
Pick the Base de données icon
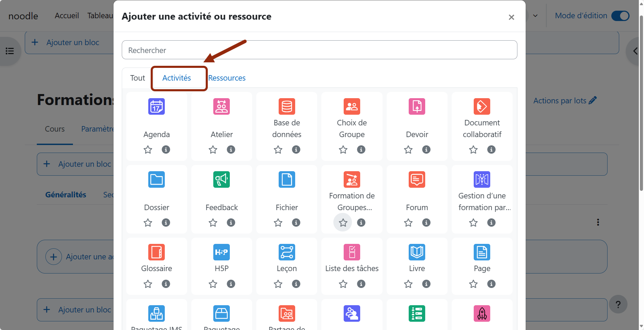287,106
